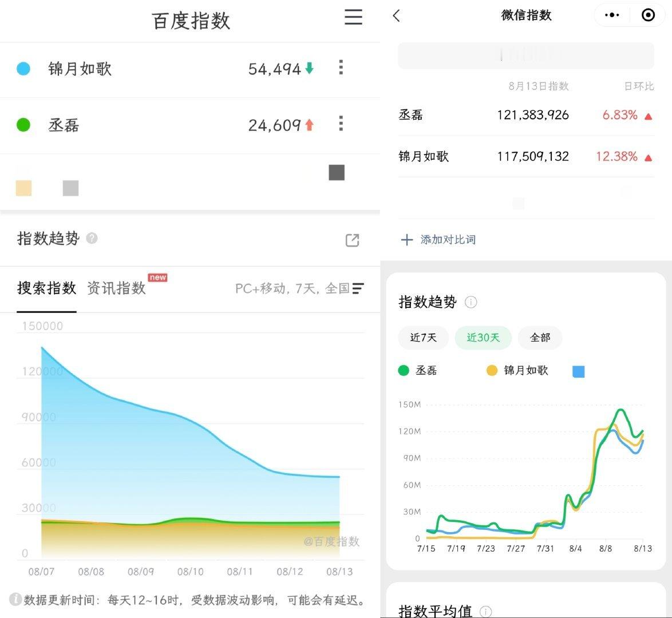This screenshot has height=618, width=672.
Task: Select the 近30天 range
Action: 483,338
